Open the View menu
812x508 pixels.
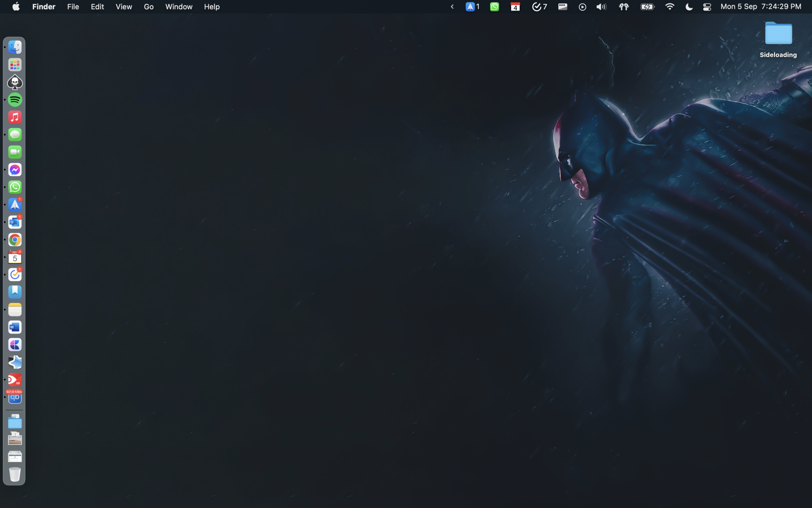pyautogui.click(x=124, y=7)
